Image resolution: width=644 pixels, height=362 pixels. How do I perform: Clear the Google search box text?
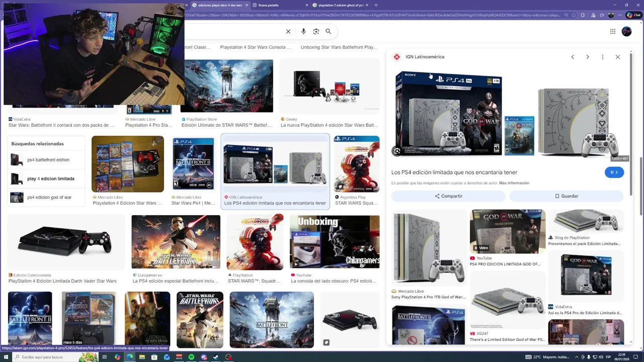288,31
